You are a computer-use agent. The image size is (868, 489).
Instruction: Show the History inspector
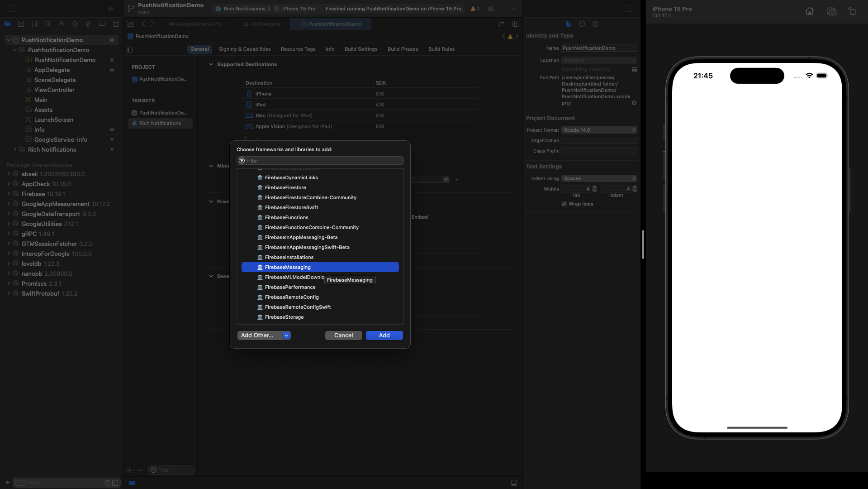coord(582,24)
